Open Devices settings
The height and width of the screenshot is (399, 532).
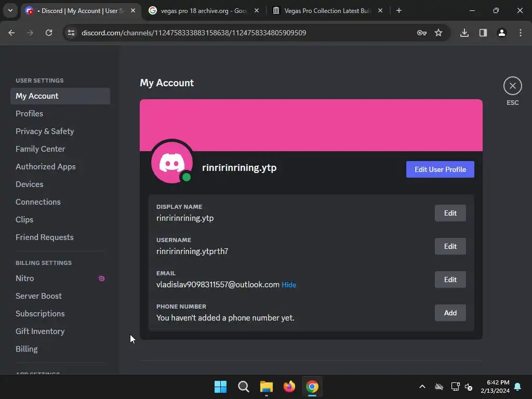(x=60, y=184)
